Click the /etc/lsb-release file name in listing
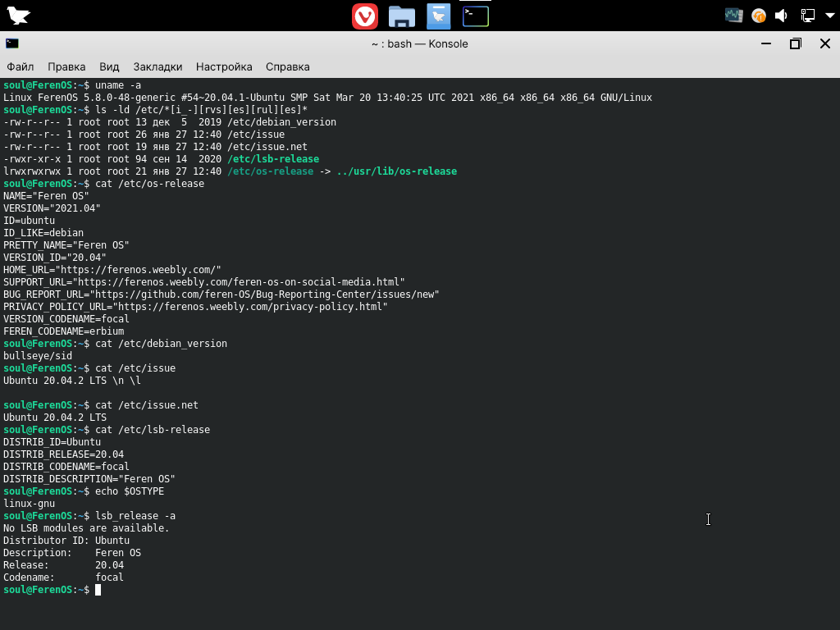The height and width of the screenshot is (630, 840). click(273, 159)
